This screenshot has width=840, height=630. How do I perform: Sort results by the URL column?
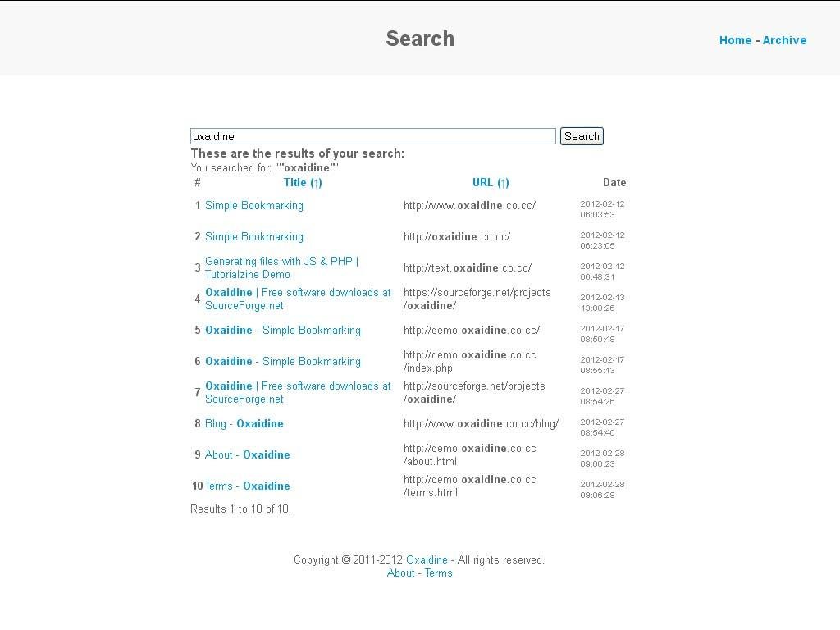[x=484, y=182]
